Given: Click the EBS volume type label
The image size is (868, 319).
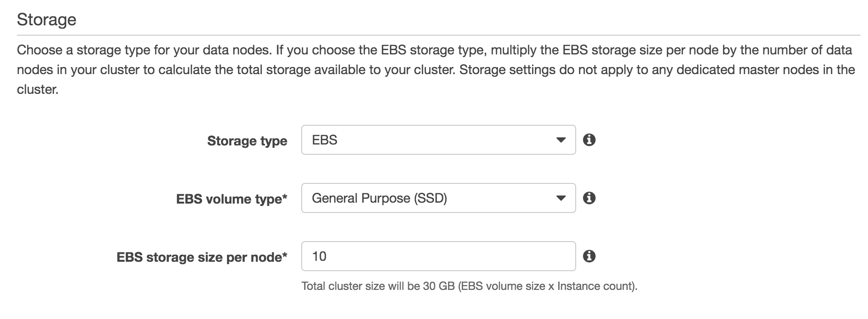Looking at the screenshot, I should [x=229, y=199].
